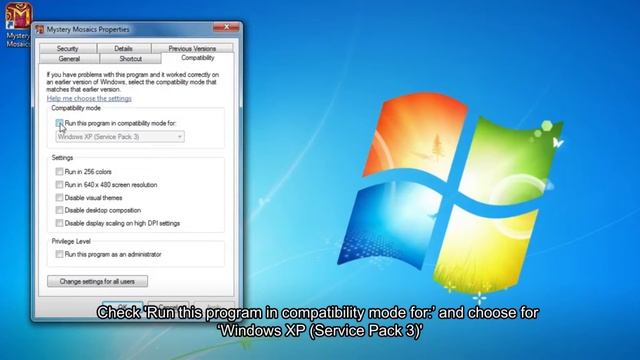Image resolution: width=640 pixels, height=360 pixels.
Task: Tick Disable desktop composition
Action: [60, 210]
